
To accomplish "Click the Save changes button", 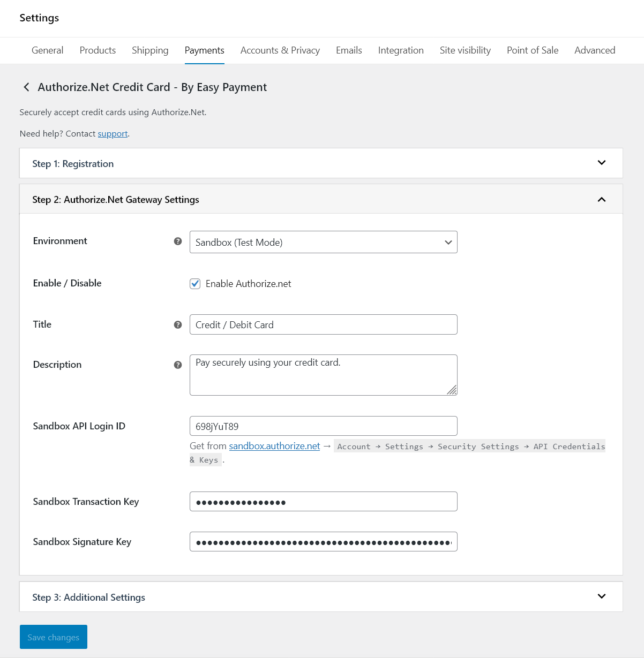I will pos(54,637).
